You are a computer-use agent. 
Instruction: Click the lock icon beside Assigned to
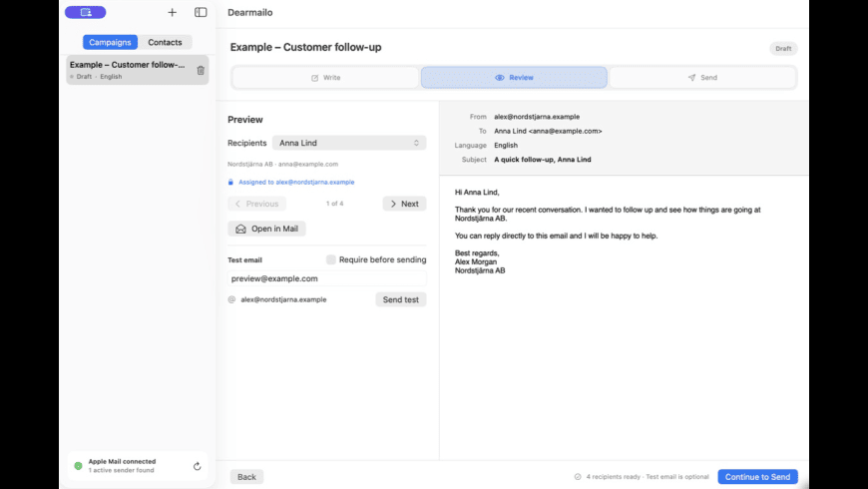230,183
